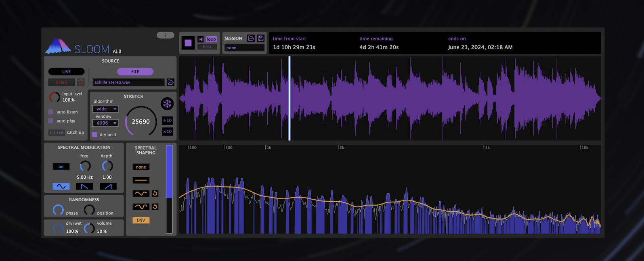Click the ×10 stretch multiplier button
The height and width of the screenshot is (261, 644).
[167, 132]
